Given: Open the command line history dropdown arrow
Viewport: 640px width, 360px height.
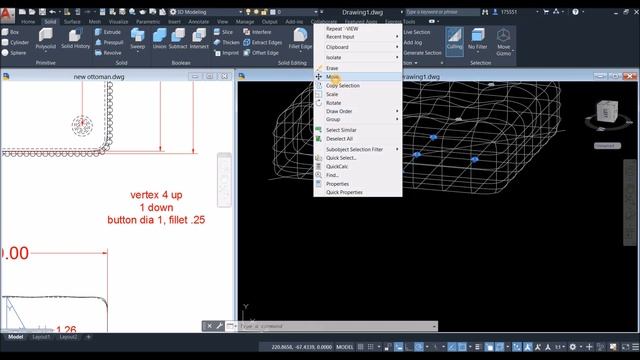Looking at the screenshot, I should click(433, 326).
